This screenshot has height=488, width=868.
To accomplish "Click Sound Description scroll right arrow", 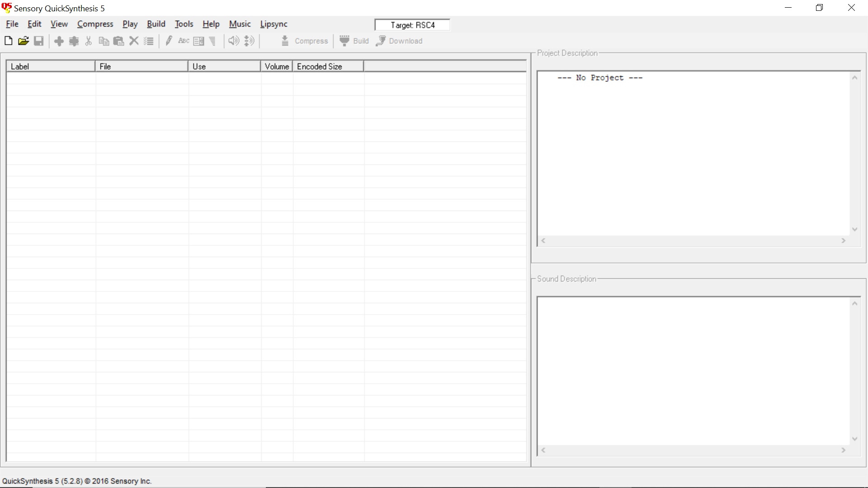I will point(844,450).
